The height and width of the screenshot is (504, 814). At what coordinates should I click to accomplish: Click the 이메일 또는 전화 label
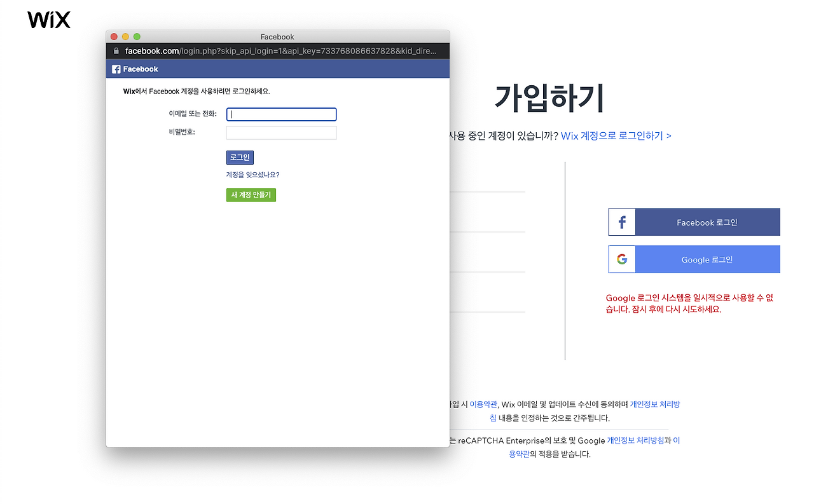point(192,114)
